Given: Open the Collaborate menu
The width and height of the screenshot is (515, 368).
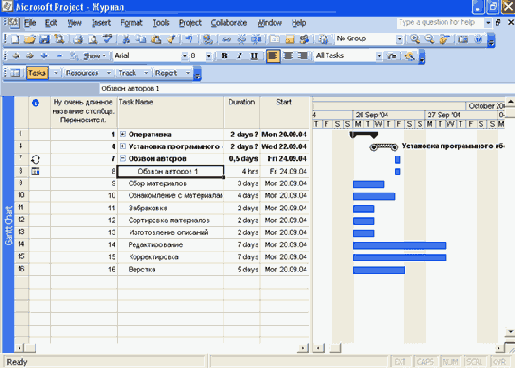Looking at the screenshot, I should click(x=229, y=23).
